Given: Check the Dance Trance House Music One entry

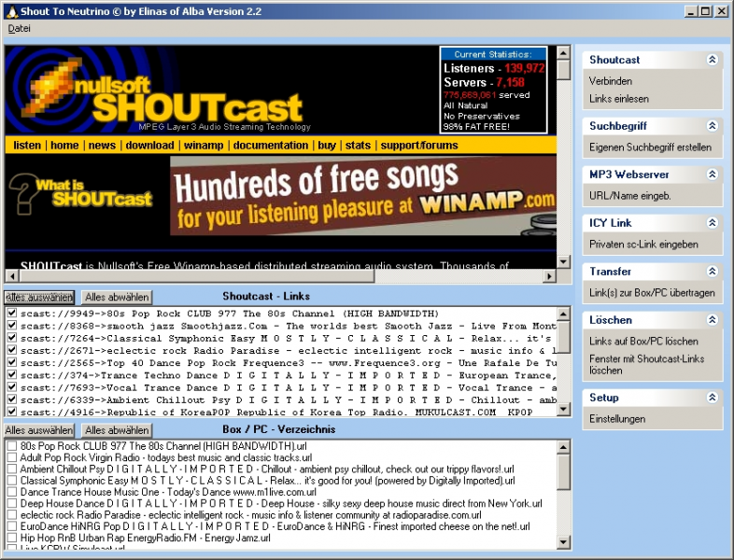Looking at the screenshot, I should [x=12, y=492].
